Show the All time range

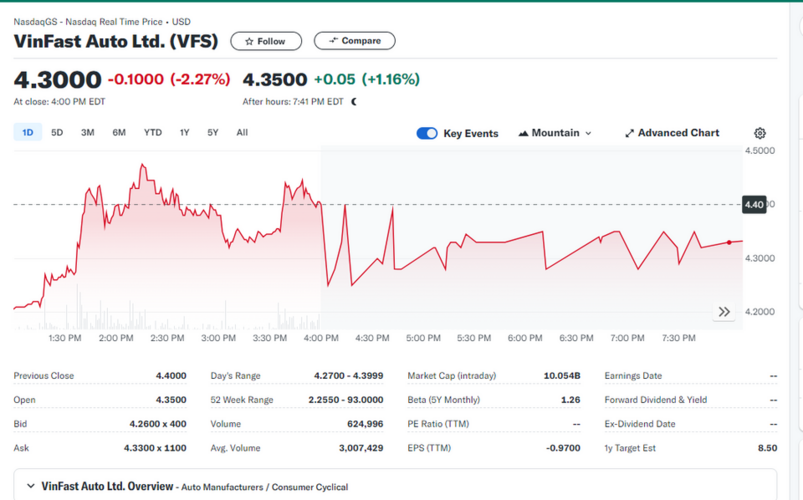(x=242, y=132)
